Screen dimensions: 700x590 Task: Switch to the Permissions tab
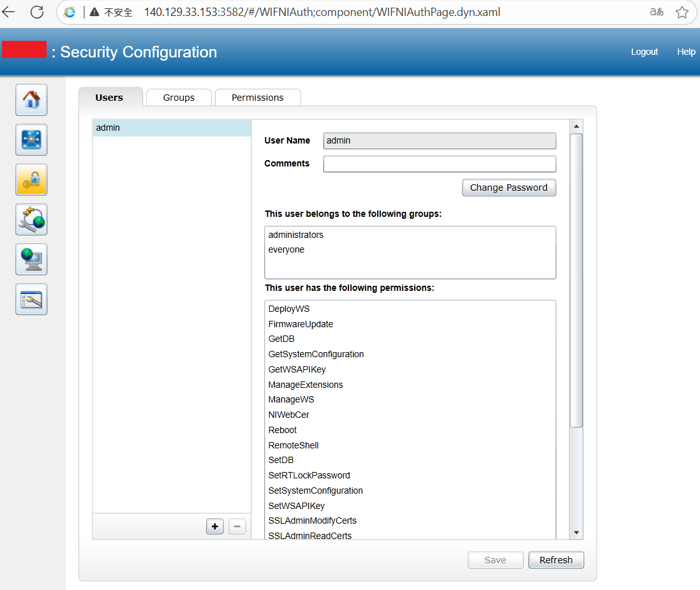[x=258, y=98]
